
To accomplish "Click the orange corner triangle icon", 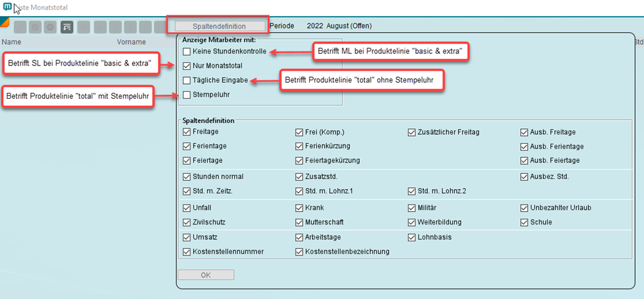I will [x=5, y=23].
